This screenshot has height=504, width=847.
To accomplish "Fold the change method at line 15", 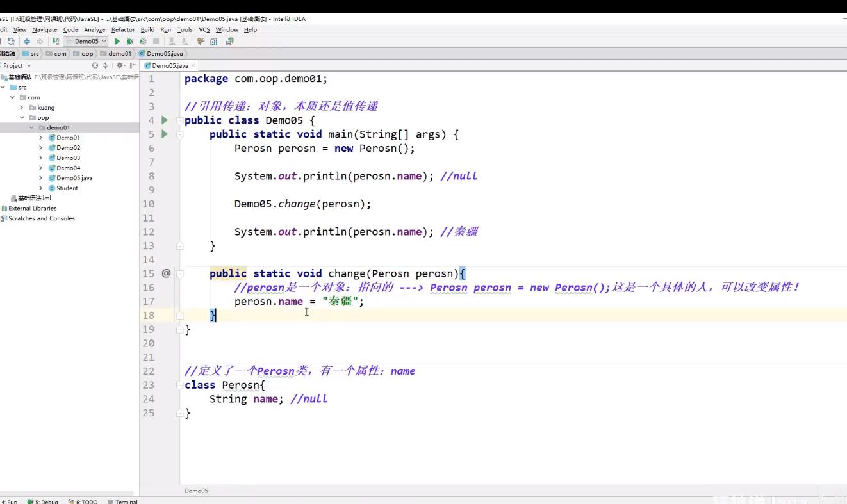I will tap(180, 273).
